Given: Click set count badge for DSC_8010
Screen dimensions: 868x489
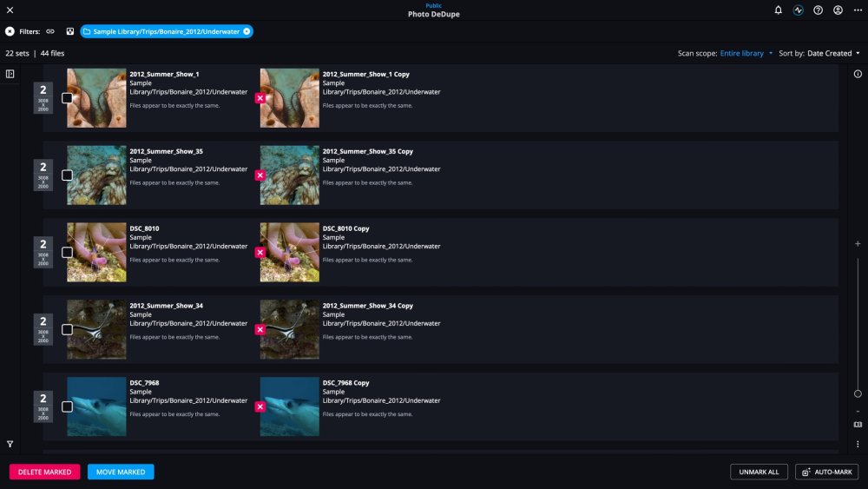Looking at the screenshot, I should click(x=43, y=252).
